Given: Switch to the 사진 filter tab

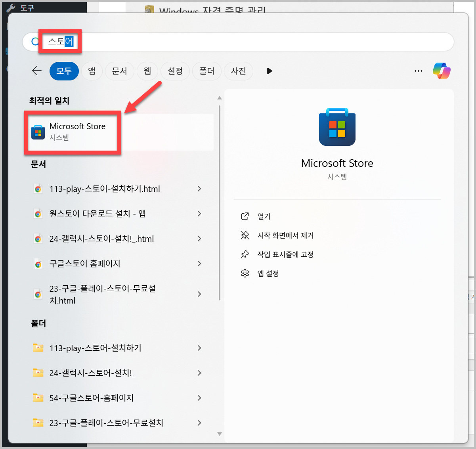Looking at the screenshot, I should tap(238, 71).
